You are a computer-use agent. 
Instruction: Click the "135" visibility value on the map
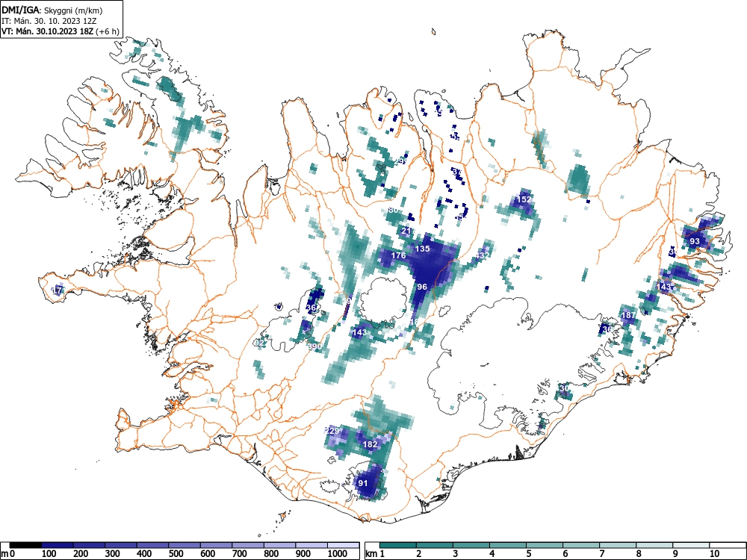[x=423, y=249]
